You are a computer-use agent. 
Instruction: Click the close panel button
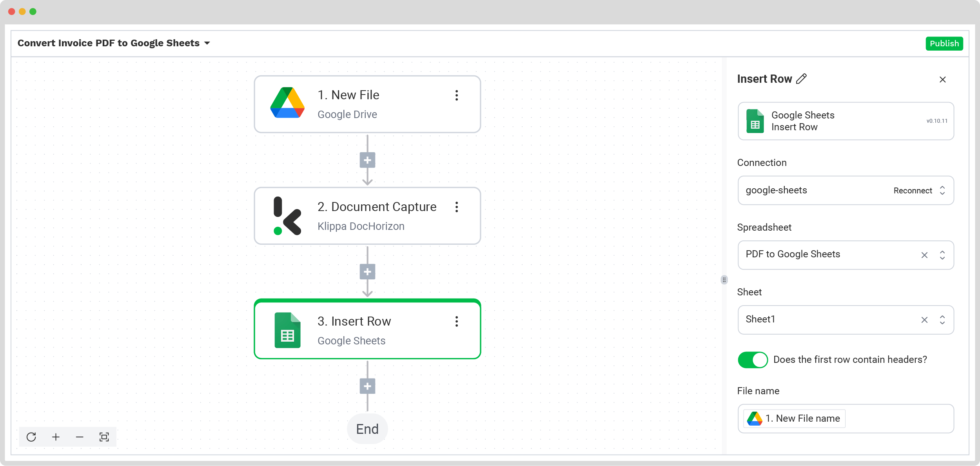click(944, 79)
